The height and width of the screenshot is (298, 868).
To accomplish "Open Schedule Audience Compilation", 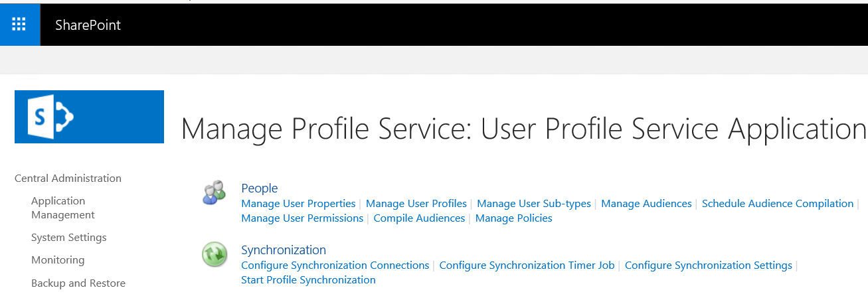I will click(x=778, y=204).
